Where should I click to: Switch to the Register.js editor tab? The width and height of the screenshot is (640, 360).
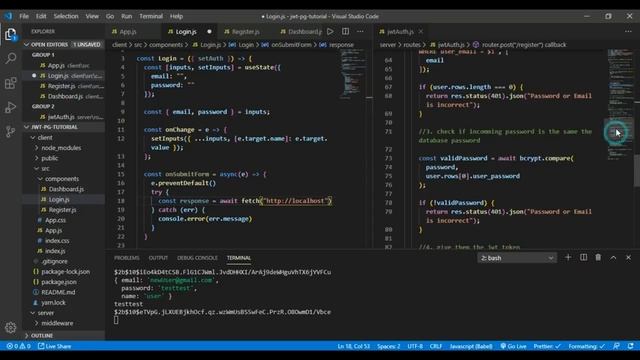click(x=246, y=31)
